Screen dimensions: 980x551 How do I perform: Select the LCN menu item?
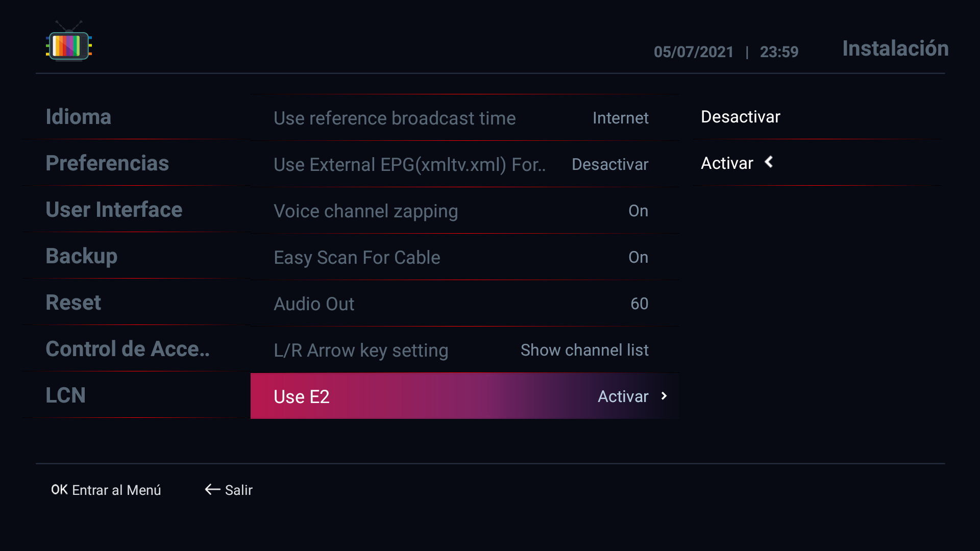66,395
